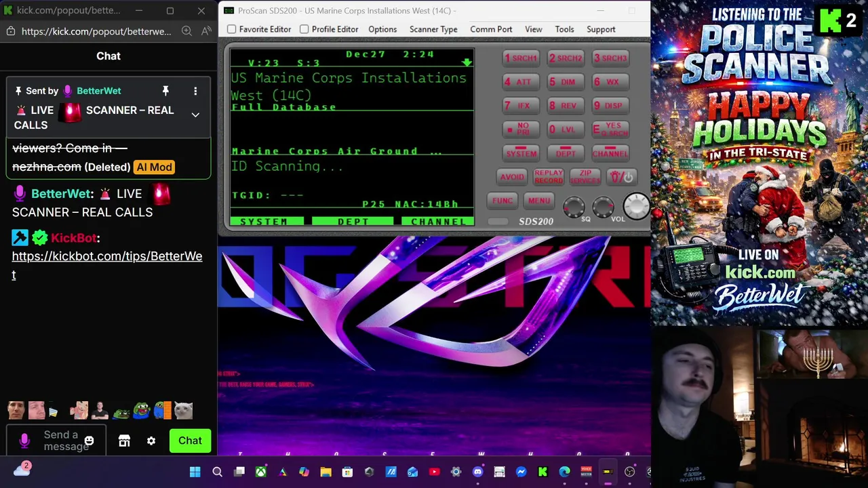This screenshot has height=488, width=868.
Task: Open the weather widget with badge 2
Action: click(22, 468)
